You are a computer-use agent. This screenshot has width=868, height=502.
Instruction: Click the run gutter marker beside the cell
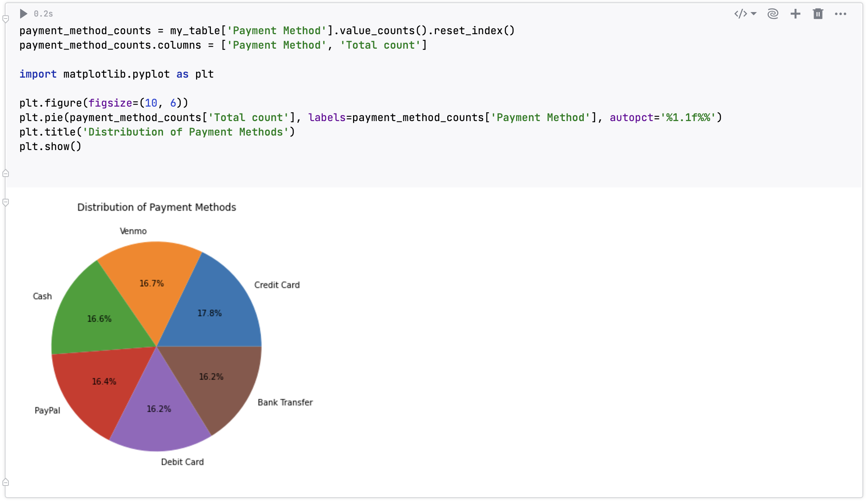tap(5, 19)
